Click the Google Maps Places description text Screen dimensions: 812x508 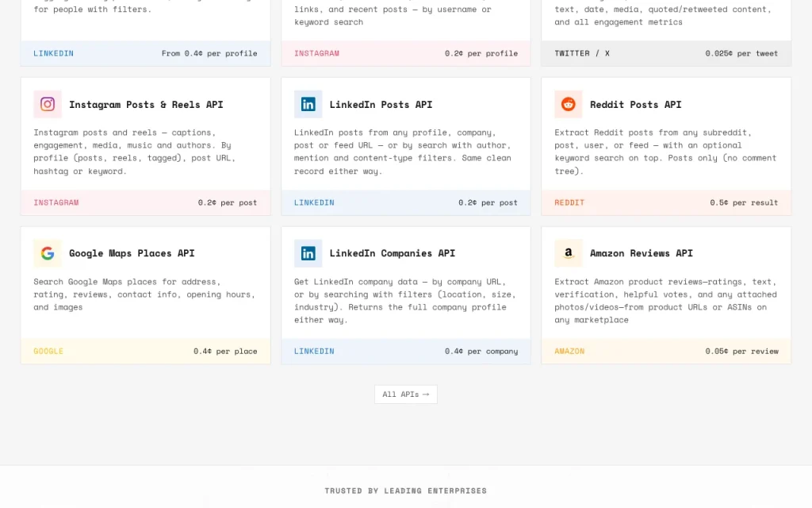pos(144,294)
